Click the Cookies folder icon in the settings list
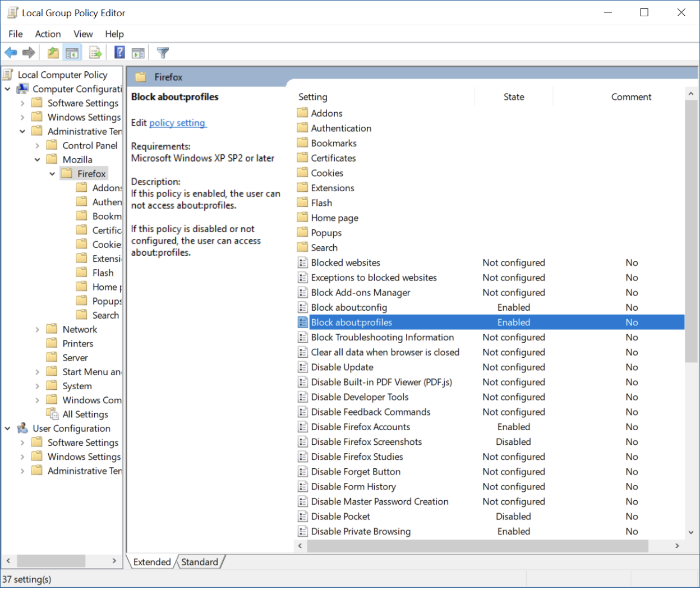700x590 pixels. coord(302,173)
